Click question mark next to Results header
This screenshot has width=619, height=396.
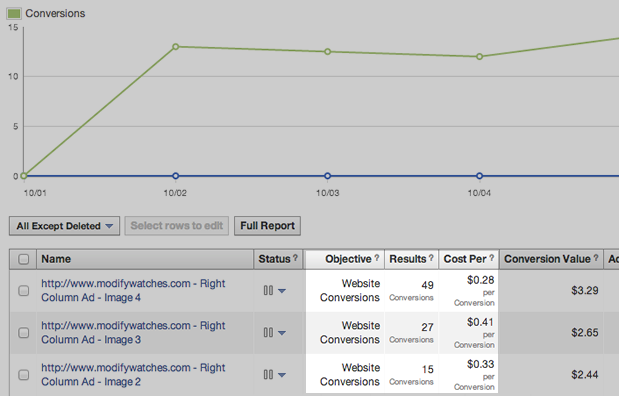[x=431, y=257]
